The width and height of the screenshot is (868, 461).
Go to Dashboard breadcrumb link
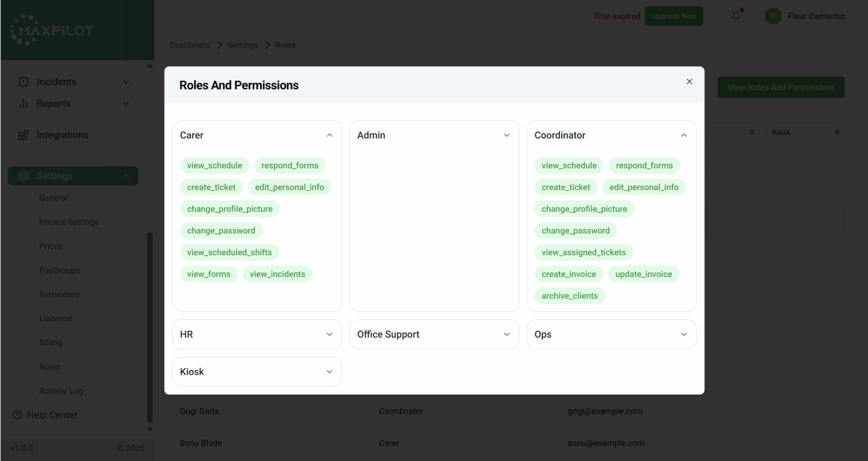click(x=190, y=45)
